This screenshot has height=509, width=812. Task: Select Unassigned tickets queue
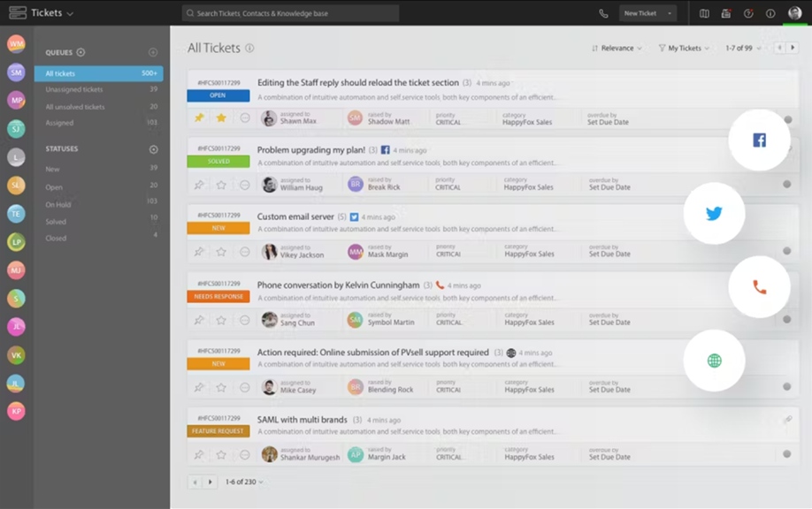click(74, 90)
